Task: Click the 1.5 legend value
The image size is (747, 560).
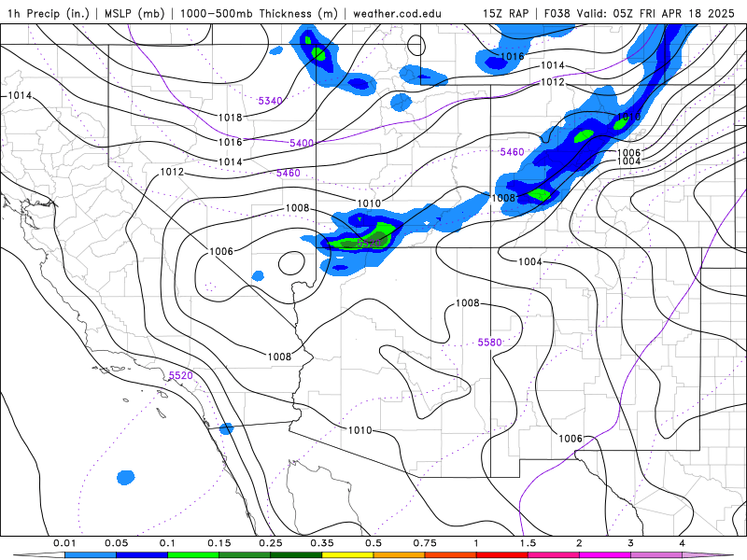Action: click(x=528, y=543)
